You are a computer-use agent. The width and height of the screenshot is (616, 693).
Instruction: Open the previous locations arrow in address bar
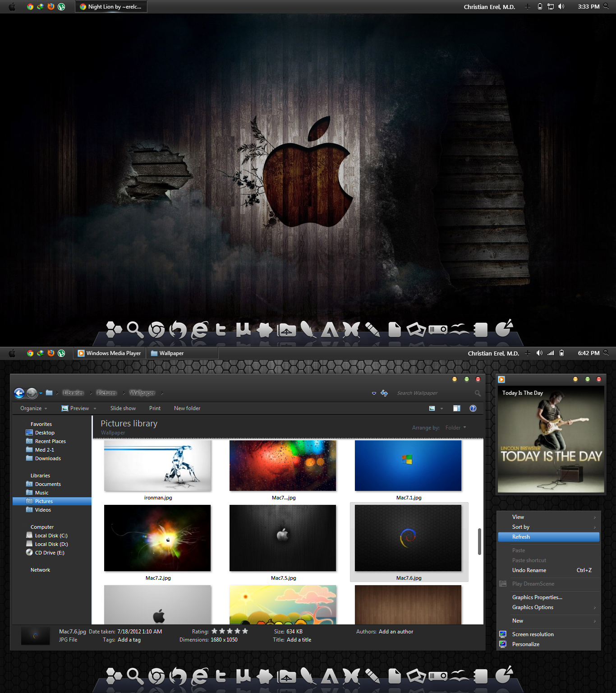coord(374,393)
